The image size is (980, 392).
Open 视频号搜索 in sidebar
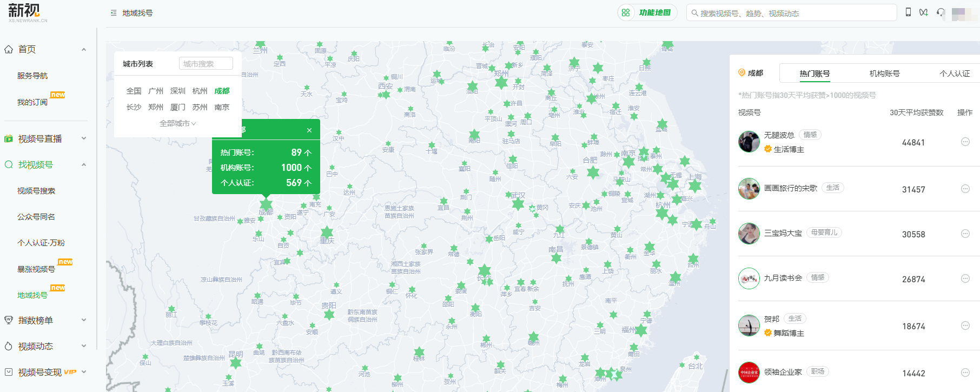point(36,191)
